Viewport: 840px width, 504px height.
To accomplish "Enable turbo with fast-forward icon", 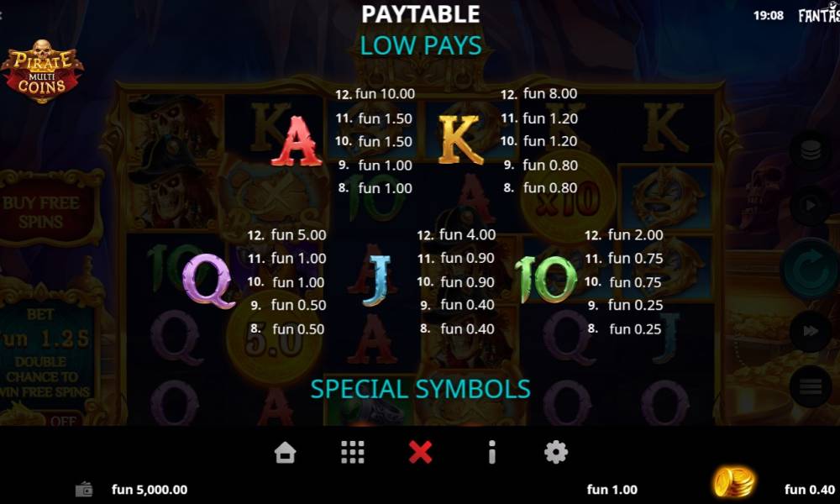I will tap(811, 331).
